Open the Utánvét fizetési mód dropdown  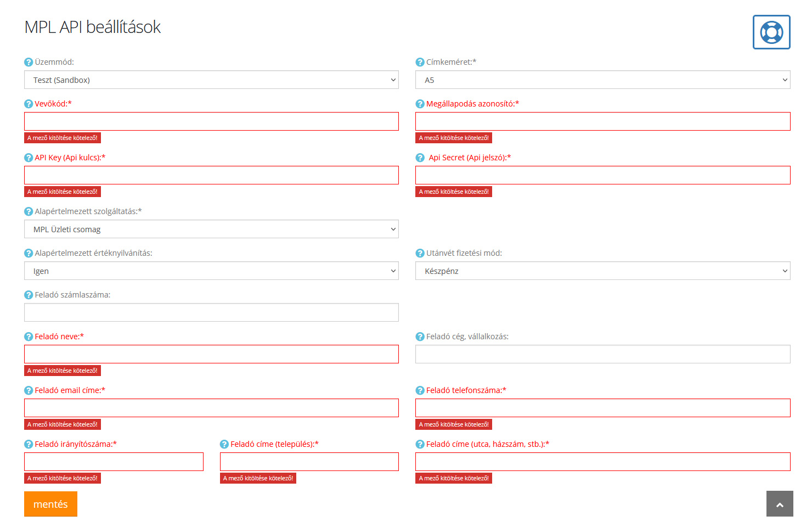(602, 271)
